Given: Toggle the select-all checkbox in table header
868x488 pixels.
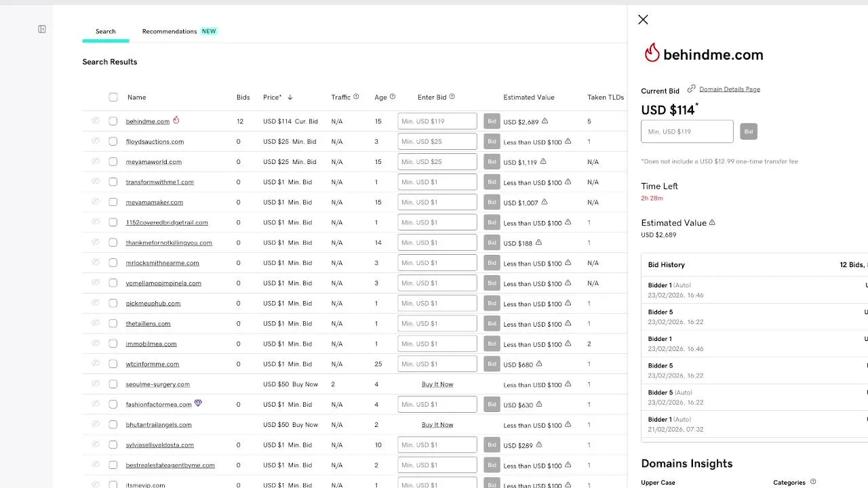Looking at the screenshot, I should point(113,97).
